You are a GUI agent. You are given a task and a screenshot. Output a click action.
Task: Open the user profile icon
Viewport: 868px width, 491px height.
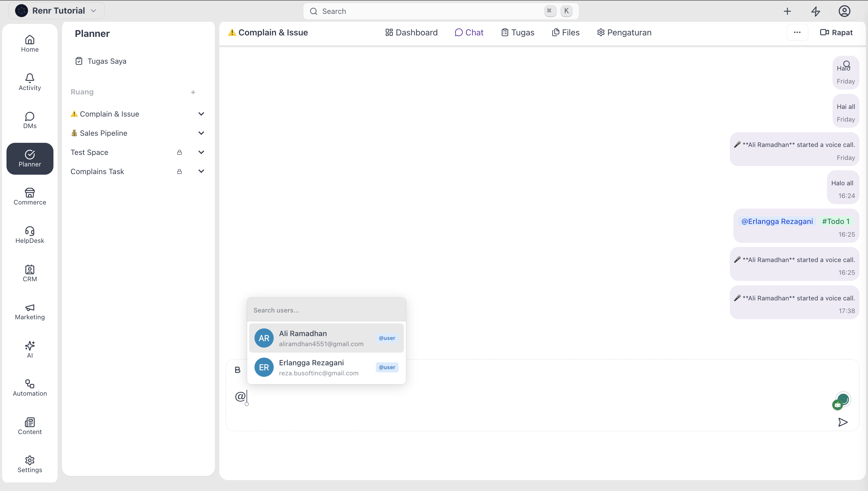[844, 11]
